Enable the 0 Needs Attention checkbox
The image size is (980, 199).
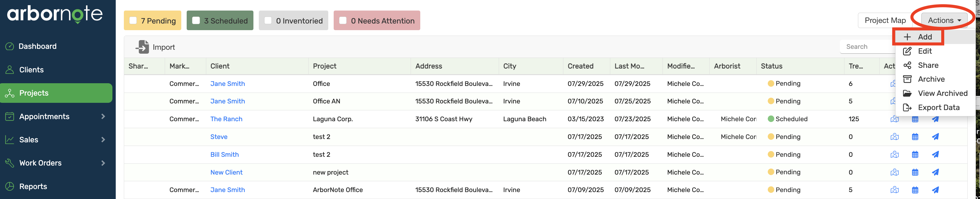(343, 21)
